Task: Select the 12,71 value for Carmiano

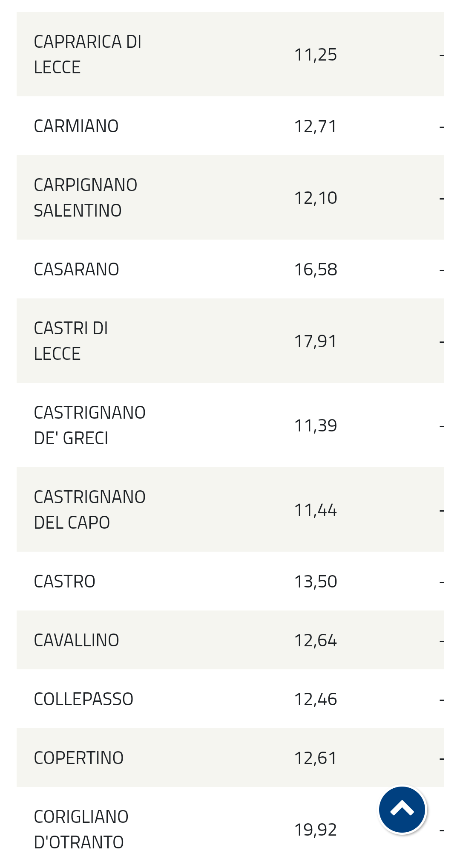Action: tap(316, 126)
